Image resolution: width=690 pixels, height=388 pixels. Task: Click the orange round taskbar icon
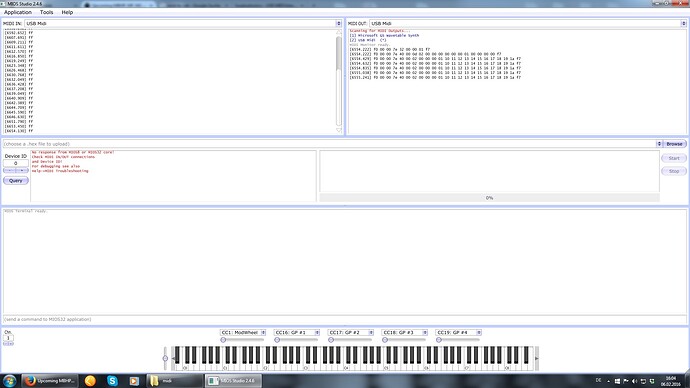click(x=90, y=381)
